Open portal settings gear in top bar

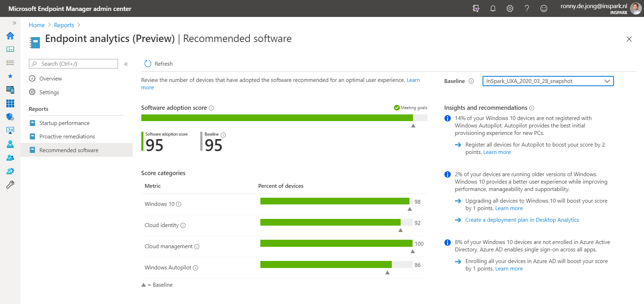(510, 8)
